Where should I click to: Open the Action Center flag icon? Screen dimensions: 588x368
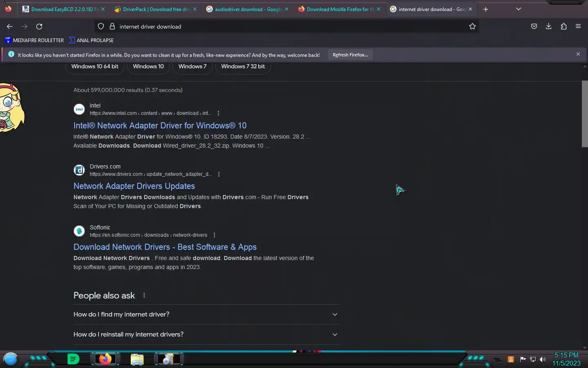click(523, 359)
